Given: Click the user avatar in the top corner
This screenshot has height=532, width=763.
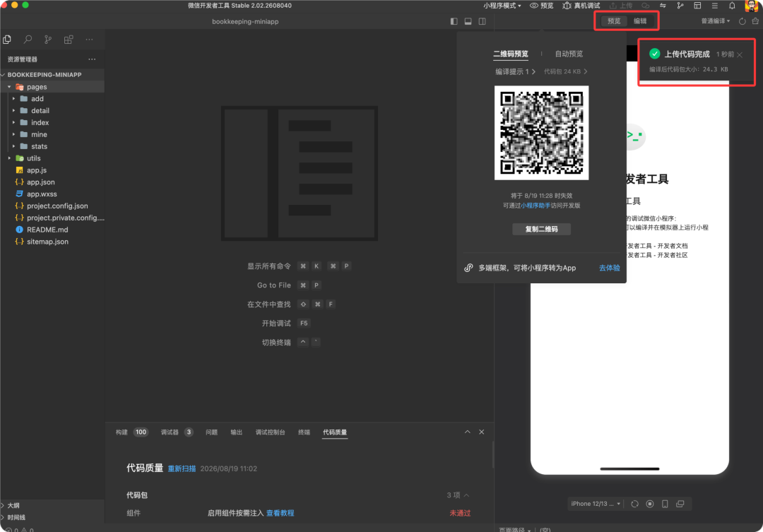Looking at the screenshot, I should tap(751, 6).
